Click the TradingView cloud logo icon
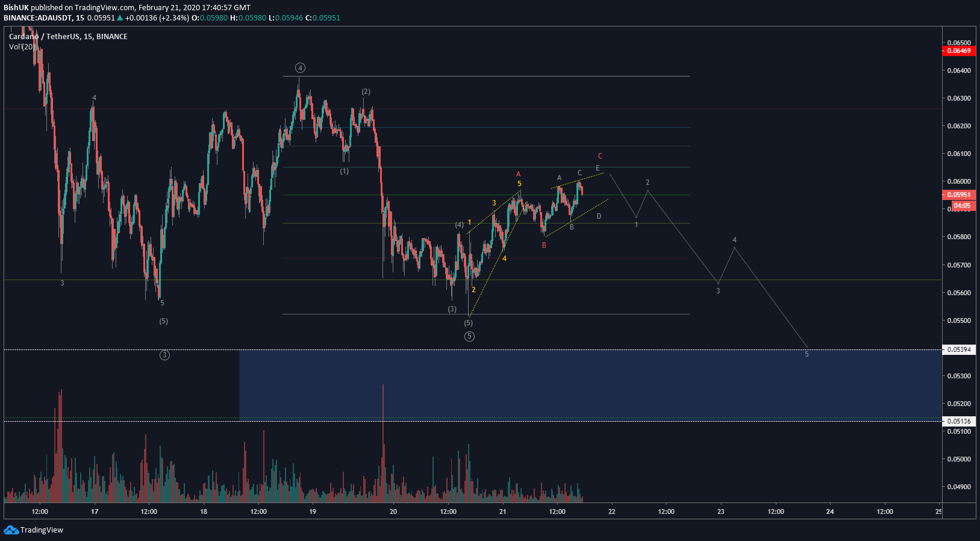Viewport: 980px width, 541px height. coord(11,530)
